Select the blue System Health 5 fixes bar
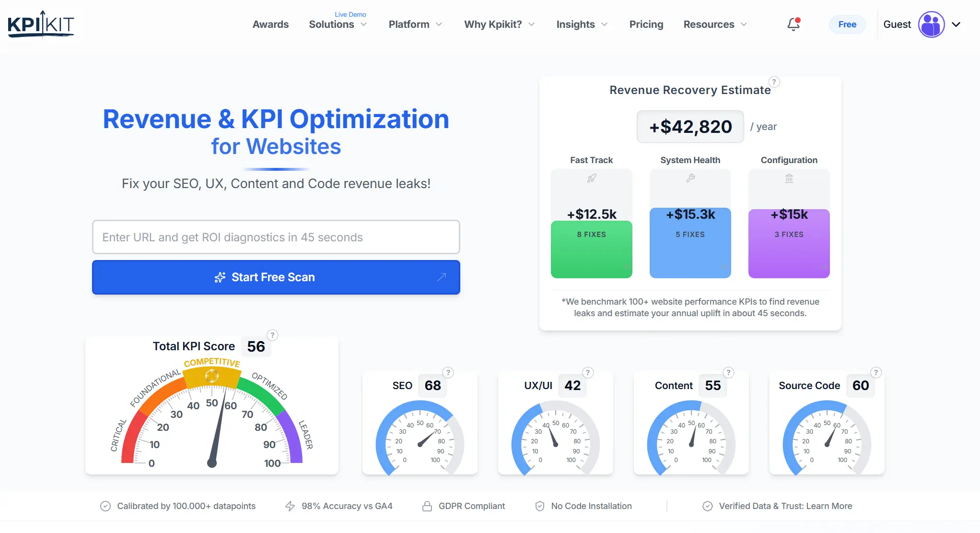Viewport: 980px width, 533px height. [x=690, y=243]
